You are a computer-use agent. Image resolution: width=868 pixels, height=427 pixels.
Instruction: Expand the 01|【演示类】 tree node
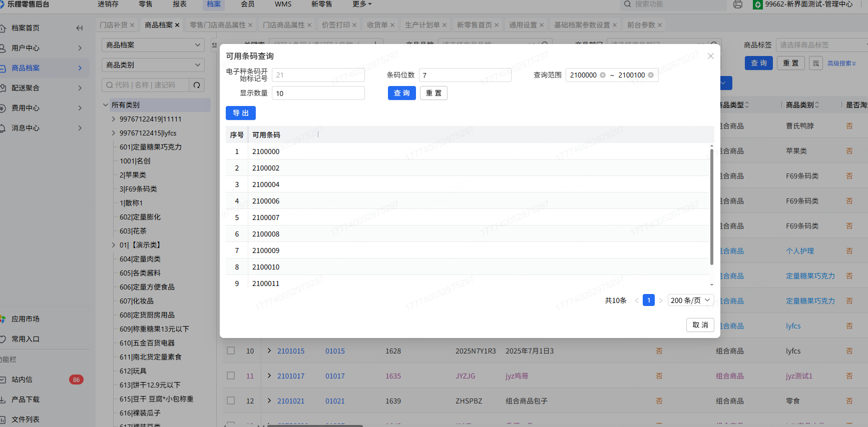click(x=114, y=245)
